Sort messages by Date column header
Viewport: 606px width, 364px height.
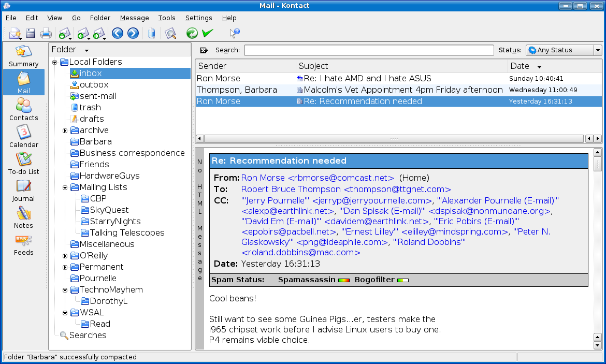pos(525,66)
